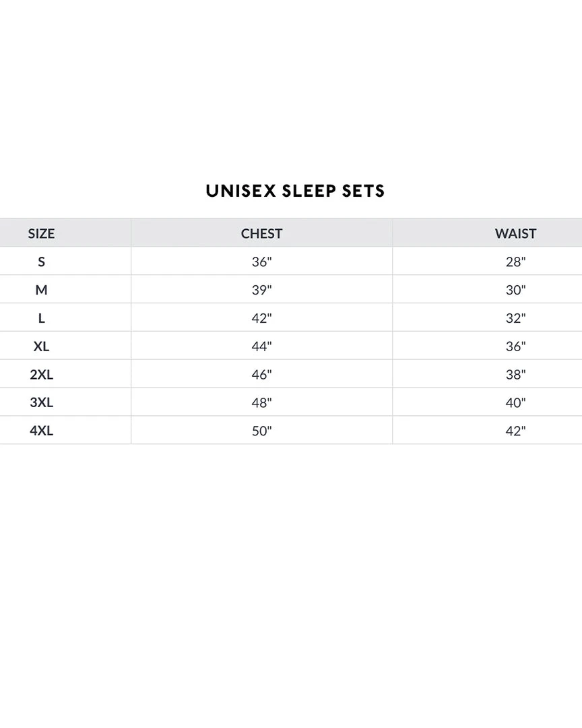Click the 30" waist measurement cell
The height and width of the screenshot is (728, 582).
click(x=515, y=290)
